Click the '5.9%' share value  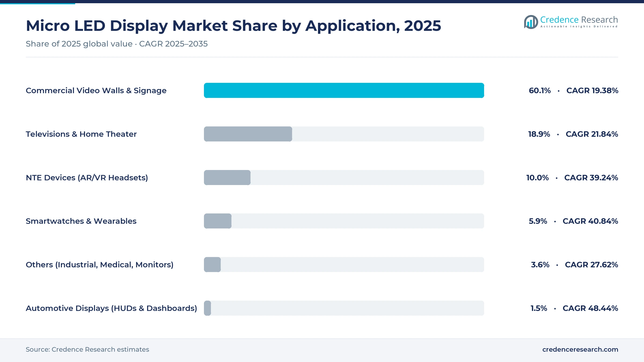[538, 221]
